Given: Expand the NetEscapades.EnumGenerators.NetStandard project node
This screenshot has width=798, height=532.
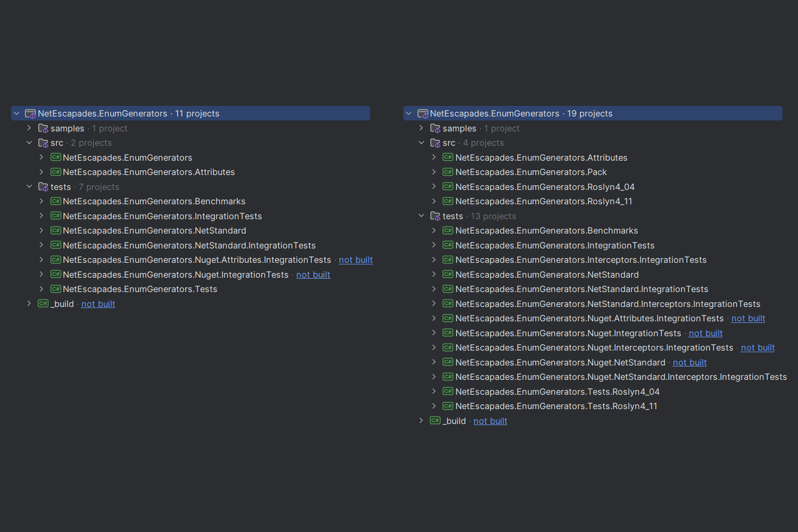Looking at the screenshot, I should click(x=41, y=230).
